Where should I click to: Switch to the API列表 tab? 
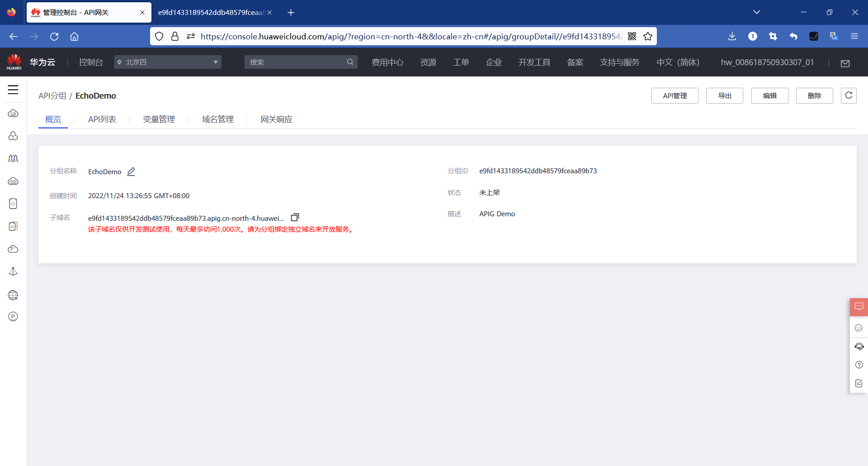(x=102, y=119)
